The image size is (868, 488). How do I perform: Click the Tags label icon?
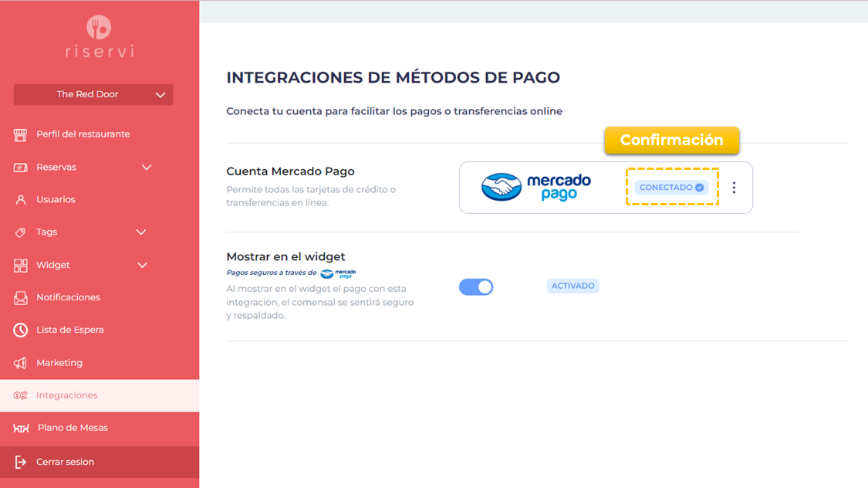click(x=21, y=232)
